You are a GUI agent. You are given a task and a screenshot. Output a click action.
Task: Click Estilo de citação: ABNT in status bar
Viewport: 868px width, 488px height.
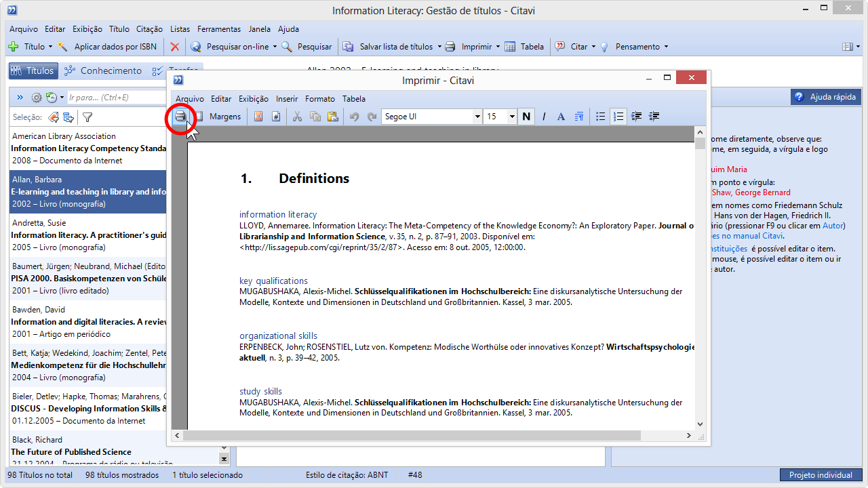(347, 475)
